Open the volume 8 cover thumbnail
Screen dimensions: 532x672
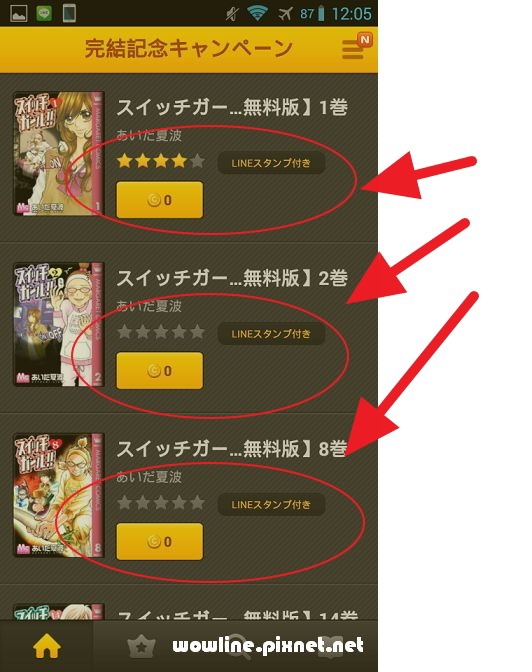pyautogui.click(x=59, y=495)
